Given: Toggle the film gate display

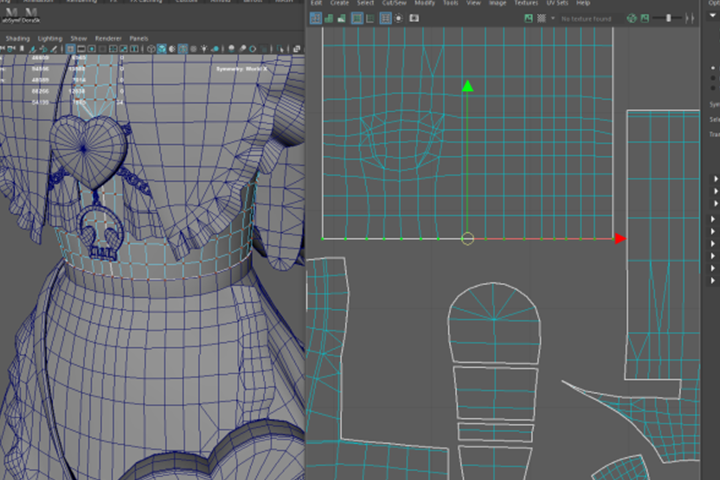Looking at the screenshot, I should (x=81, y=49).
